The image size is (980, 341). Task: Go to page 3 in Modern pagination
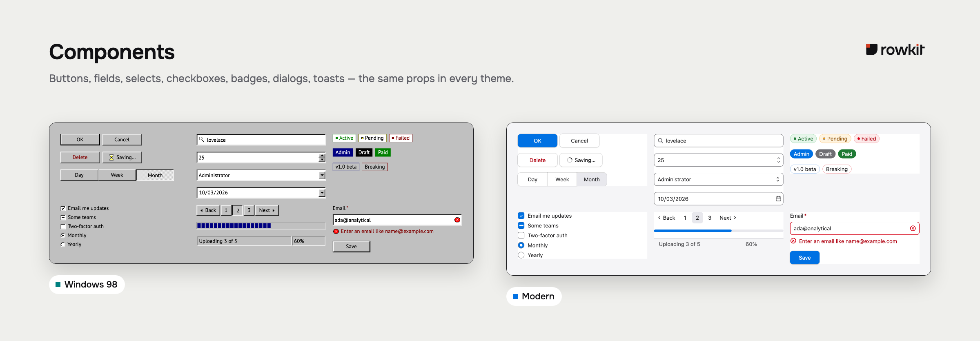pos(710,218)
